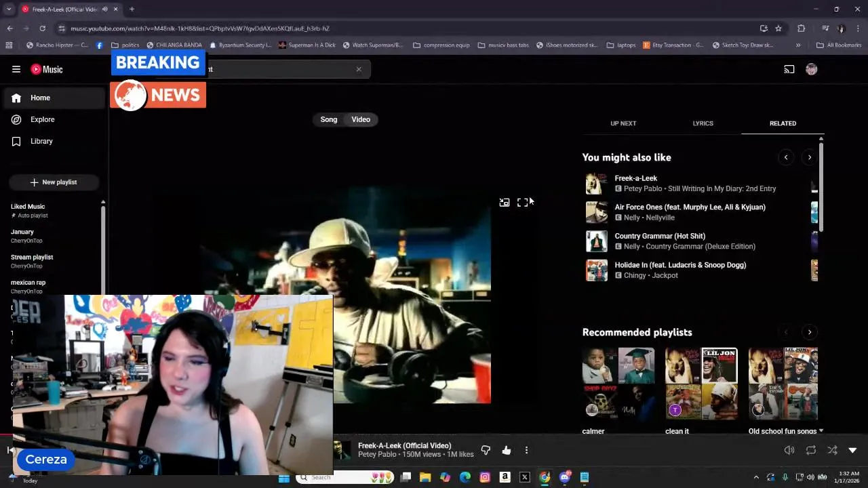Viewport: 868px width, 488px height.
Task: Switch to the LYRICS tab
Action: (x=703, y=123)
